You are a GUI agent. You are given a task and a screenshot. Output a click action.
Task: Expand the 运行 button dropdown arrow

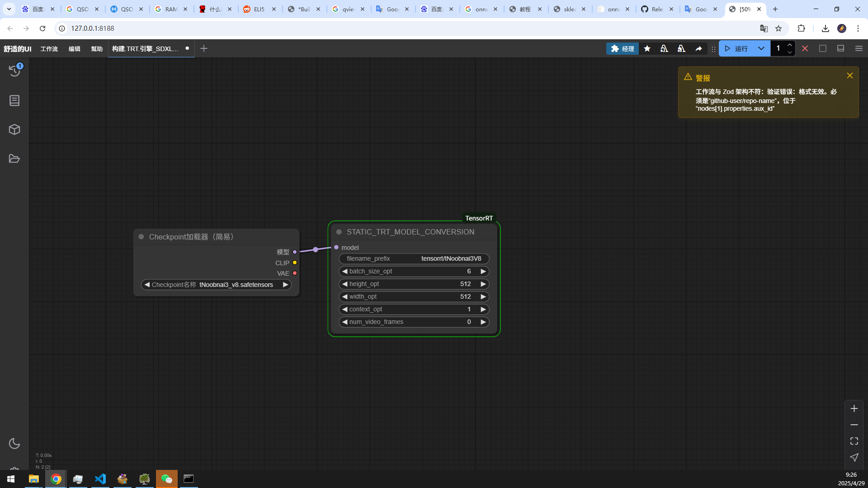(761, 48)
